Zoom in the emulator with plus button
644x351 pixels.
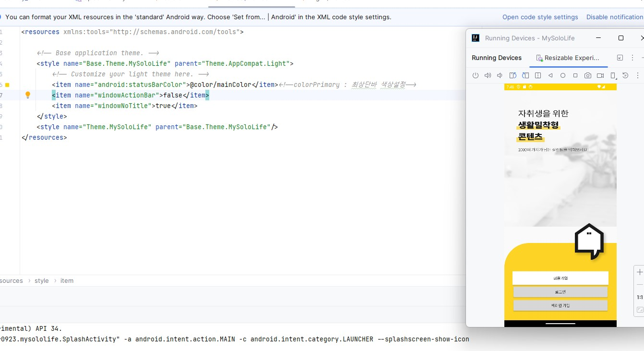coord(640,272)
